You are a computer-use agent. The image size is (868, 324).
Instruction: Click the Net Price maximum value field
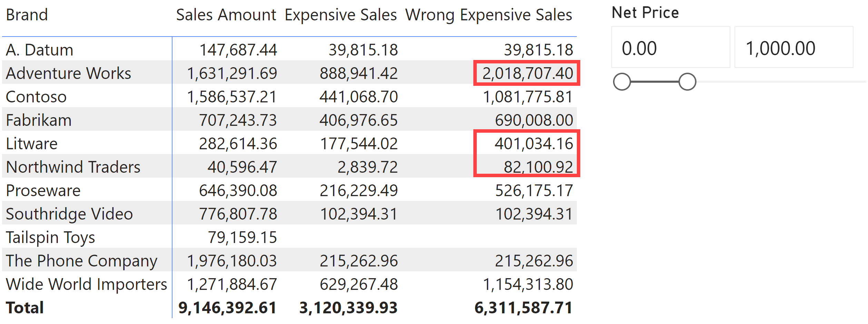(794, 47)
